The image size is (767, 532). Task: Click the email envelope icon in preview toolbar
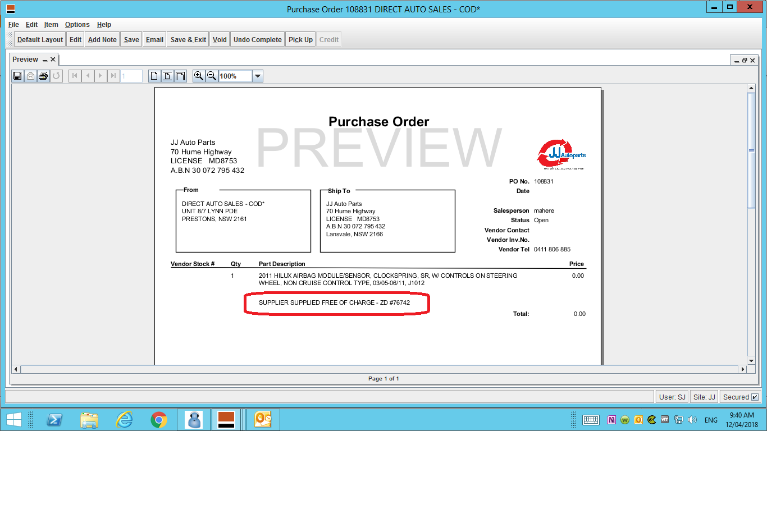(31, 76)
